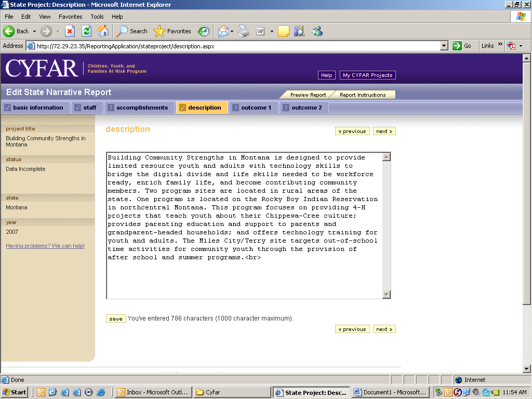
Task: Open the Favorites menu
Action: (71, 17)
